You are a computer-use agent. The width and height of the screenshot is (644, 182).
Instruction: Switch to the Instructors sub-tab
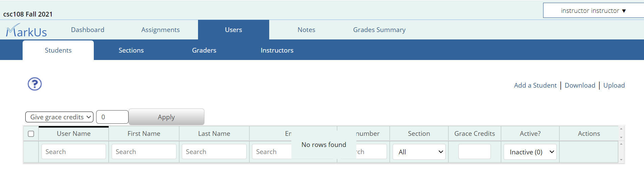pyautogui.click(x=277, y=50)
